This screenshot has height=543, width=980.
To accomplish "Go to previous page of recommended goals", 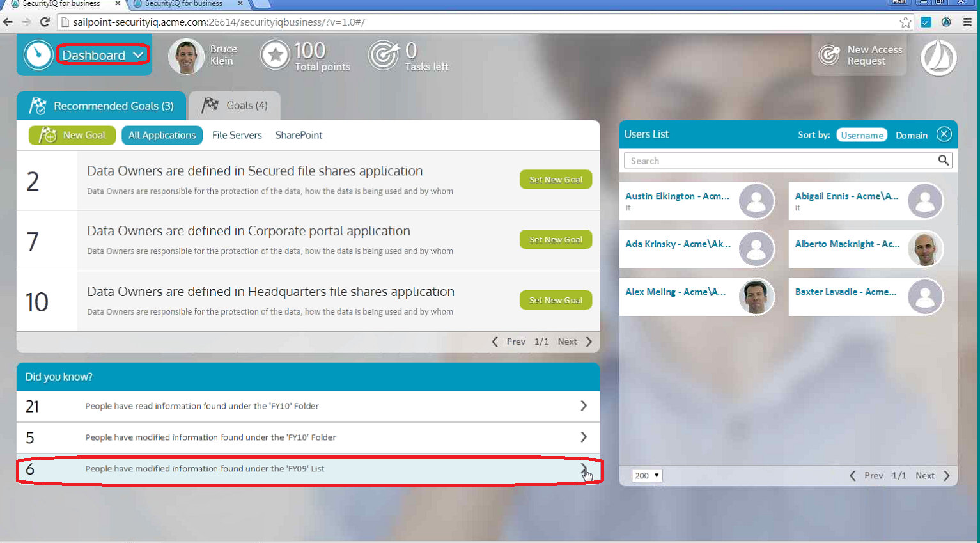I will click(x=509, y=342).
